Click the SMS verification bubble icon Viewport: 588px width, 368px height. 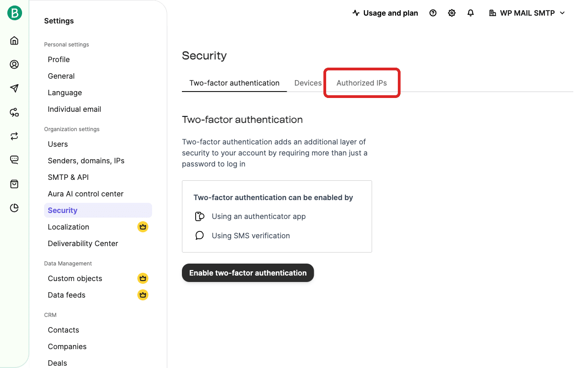(x=199, y=236)
